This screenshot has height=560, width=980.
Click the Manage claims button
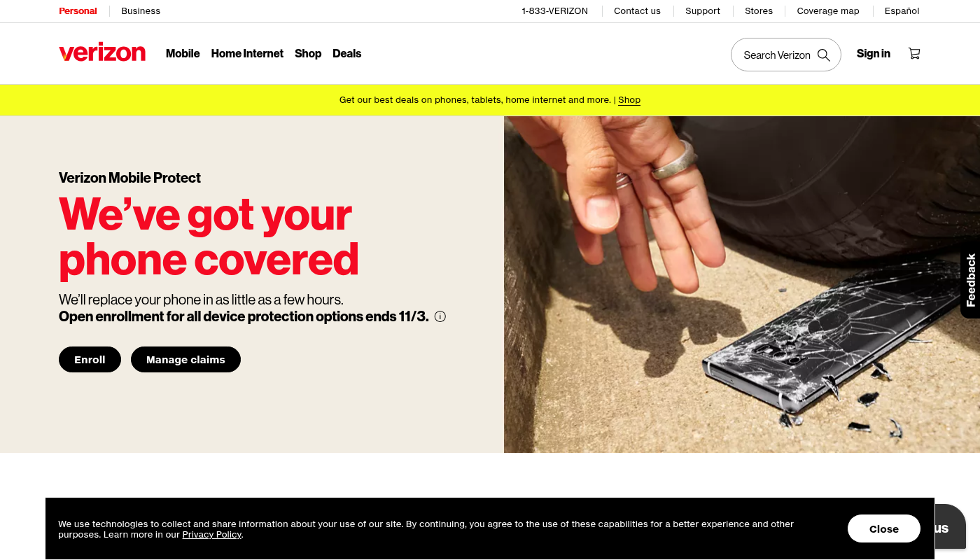point(185,360)
